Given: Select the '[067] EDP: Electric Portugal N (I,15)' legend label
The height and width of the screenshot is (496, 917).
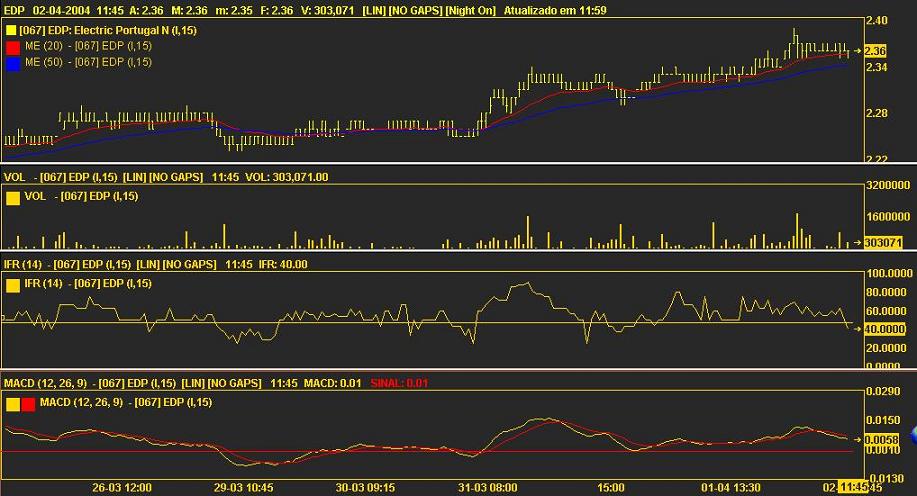Looking at the screenshot, I should coord(108,30).
